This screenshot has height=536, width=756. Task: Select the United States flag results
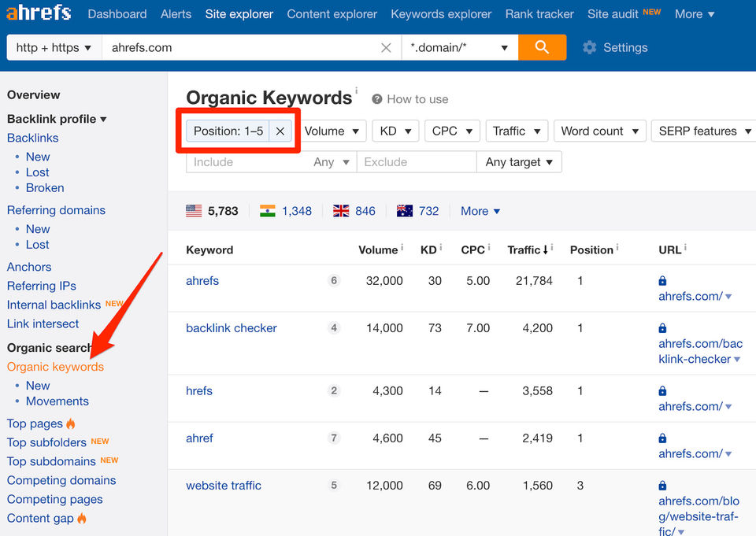point(194,211)
